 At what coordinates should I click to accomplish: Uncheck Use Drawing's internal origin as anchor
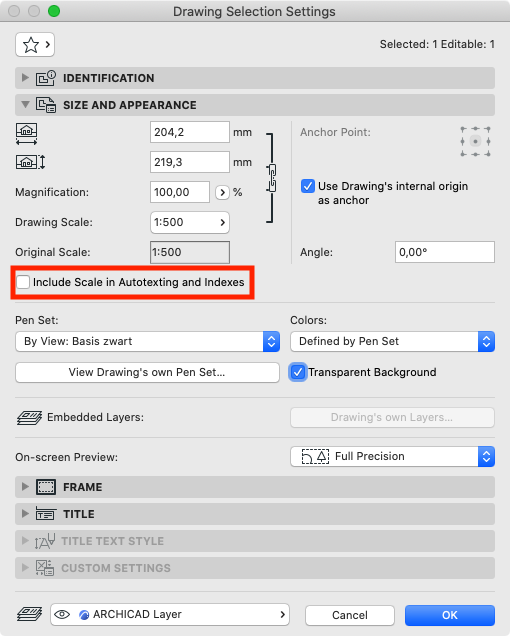click(308, 186)
